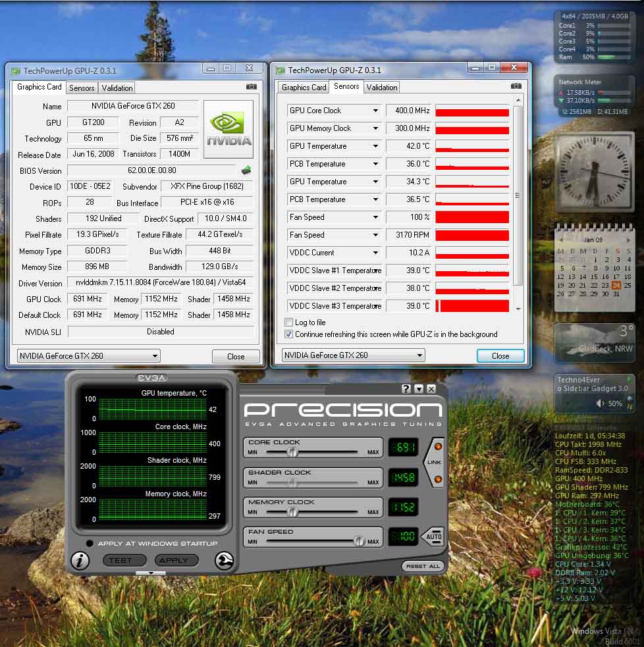Viewport: 644px width, 647px height.
Task: Click Close button in Sensors GPU-Z window
Action: (500, 355)
